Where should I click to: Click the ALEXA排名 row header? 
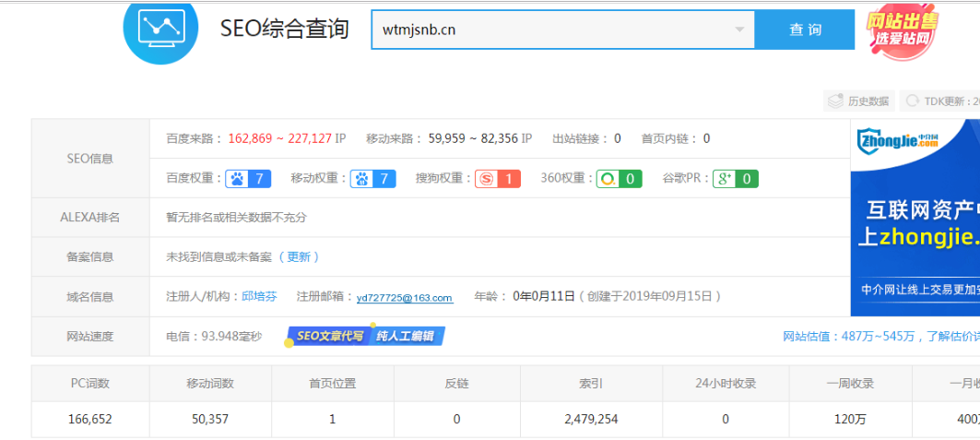pyautogui.click(x=90, y=218)
